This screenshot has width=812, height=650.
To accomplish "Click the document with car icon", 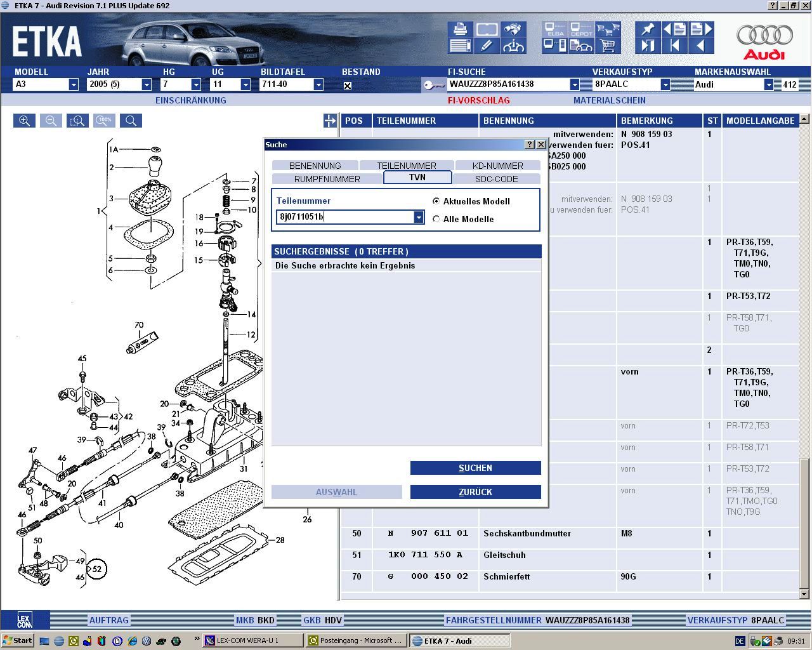I will click(x=581, y=46).
